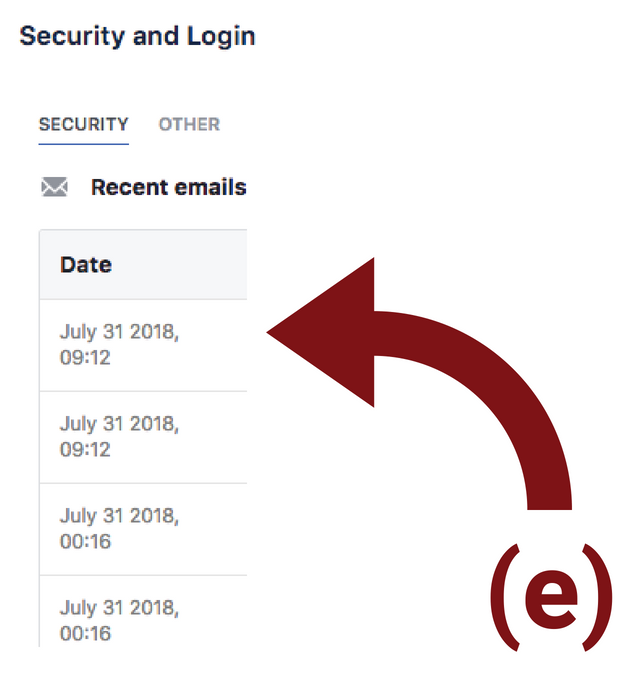636x682 pixels.
Task: Click the 00:16 time in the last table row
Action: [85, 633]
